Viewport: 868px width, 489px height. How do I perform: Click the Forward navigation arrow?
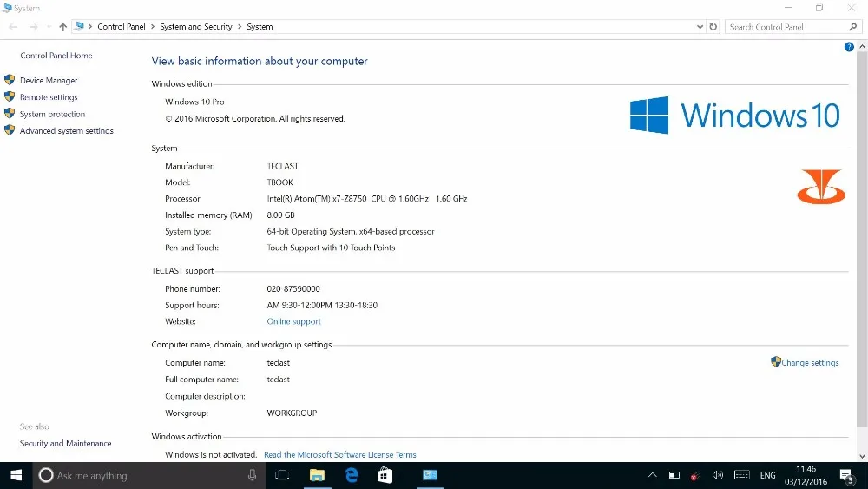33,27
